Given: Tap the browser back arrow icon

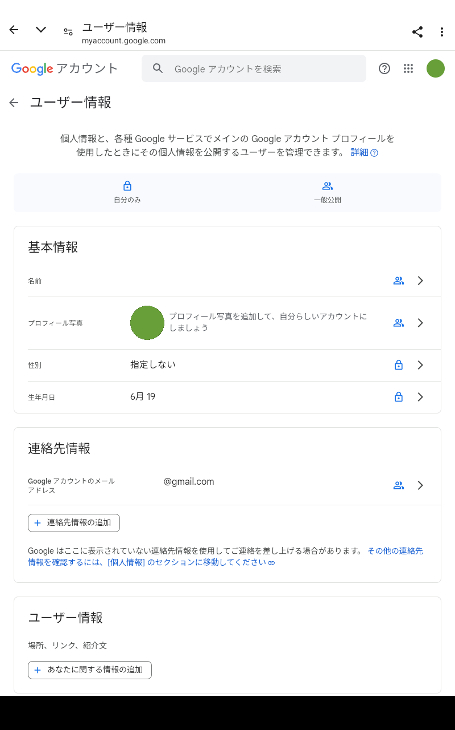Looking at the screenshot, I should coord(14,30).
